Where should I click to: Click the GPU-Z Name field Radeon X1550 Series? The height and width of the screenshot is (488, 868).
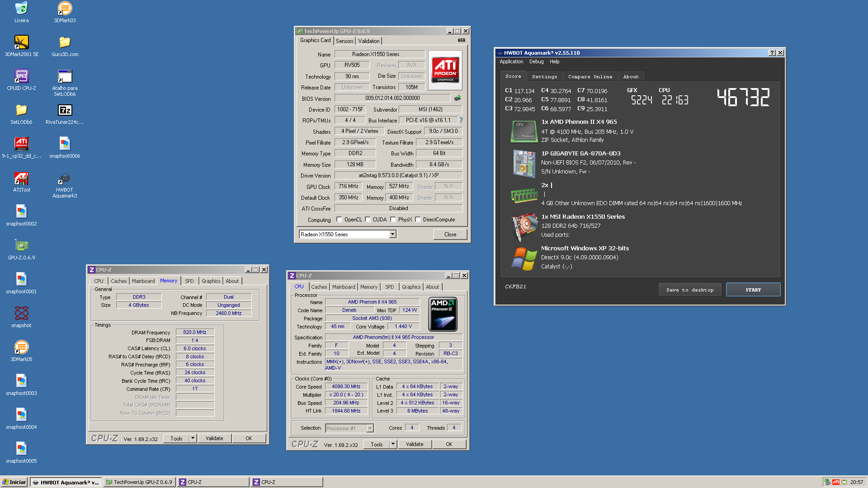[380, 54]
